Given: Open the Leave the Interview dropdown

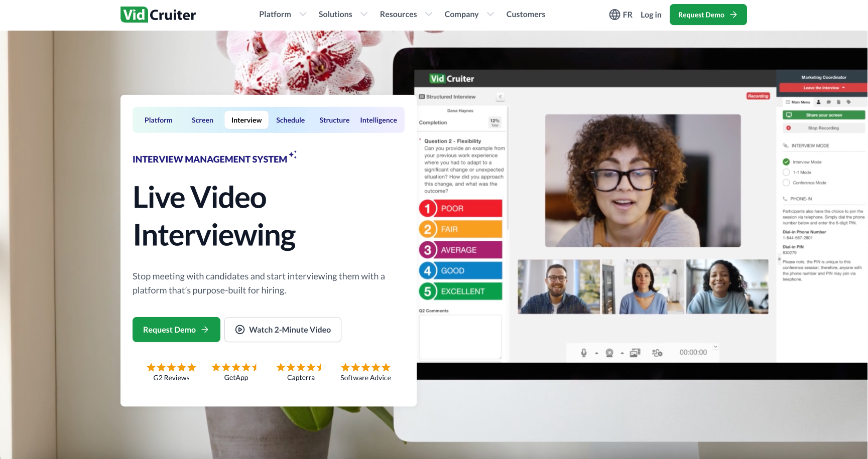Looking at the screenshot, I should coord(824,88).
